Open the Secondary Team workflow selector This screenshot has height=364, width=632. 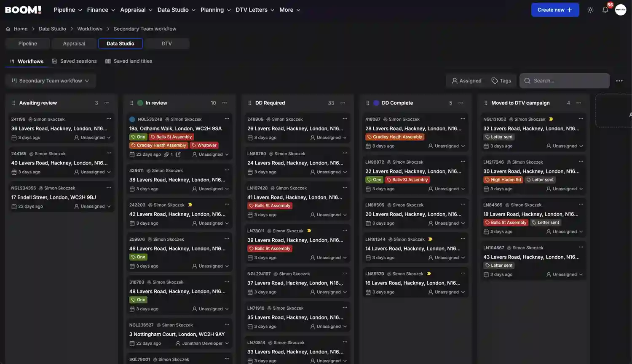coord(51,81)
